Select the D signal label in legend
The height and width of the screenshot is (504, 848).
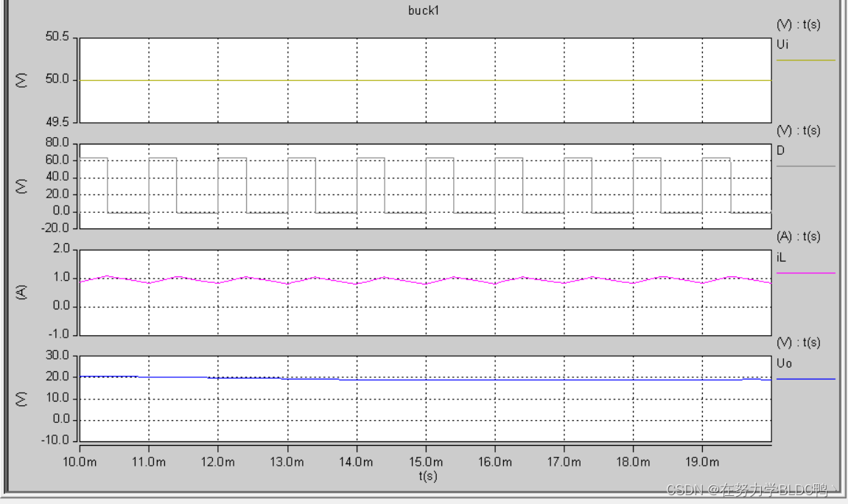780,150
